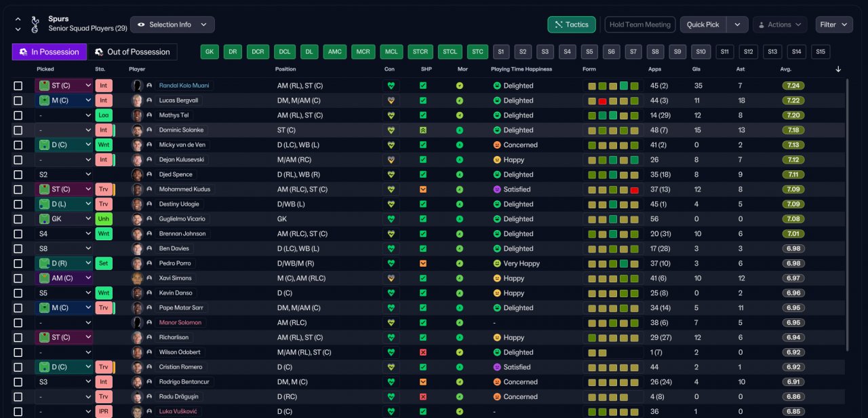
Task: Tick the checkbox for Djed Spence
Action: pyautogui.click(x=18, y=174)
